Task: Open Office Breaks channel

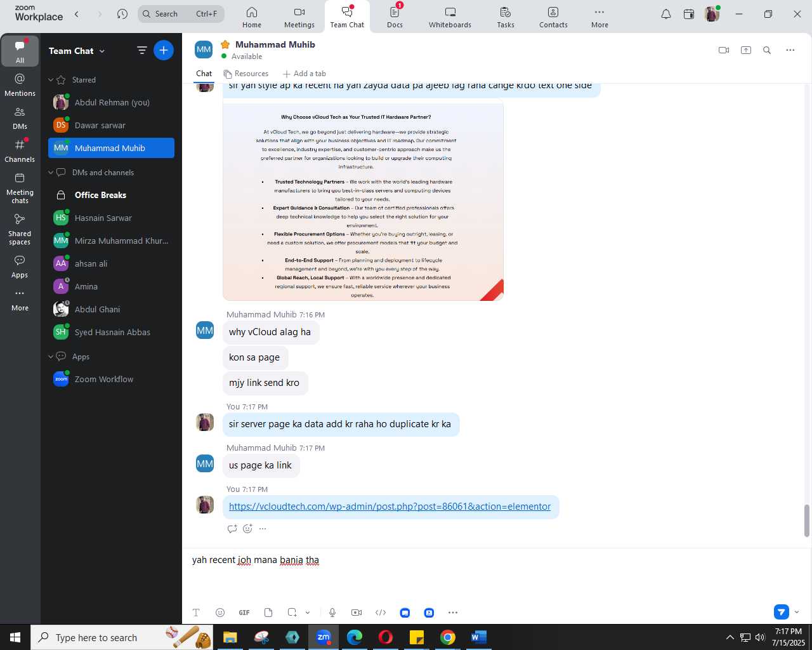Action: click(x=111, y=195)
